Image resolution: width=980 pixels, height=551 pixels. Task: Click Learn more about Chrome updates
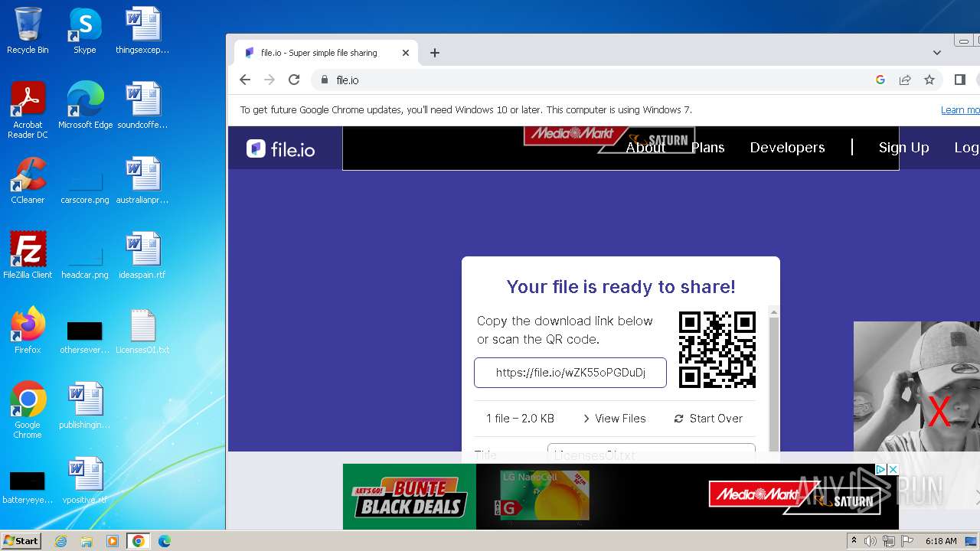(x=960, y=110)
